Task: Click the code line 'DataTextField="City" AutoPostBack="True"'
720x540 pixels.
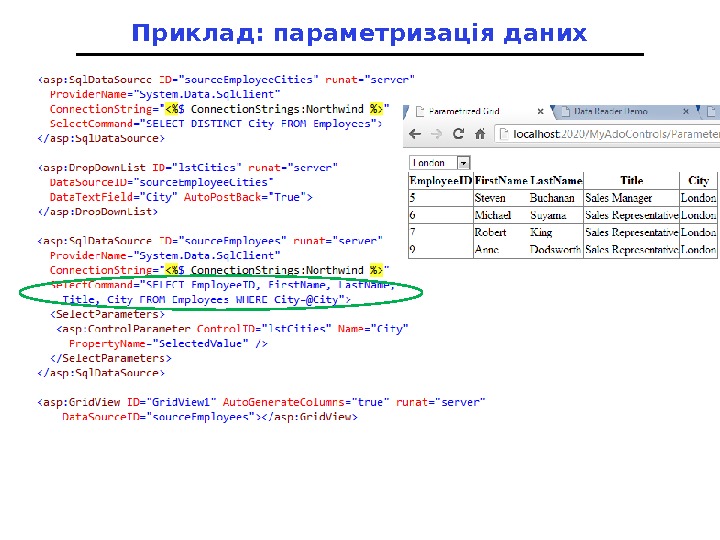Action: [x=181, y=197]
